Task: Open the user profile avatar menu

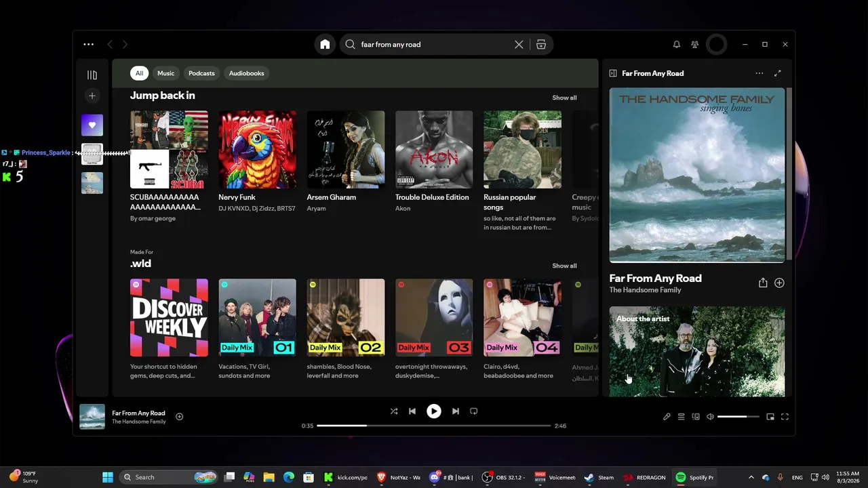Action: pyautogui.click(x=716, y=44)
